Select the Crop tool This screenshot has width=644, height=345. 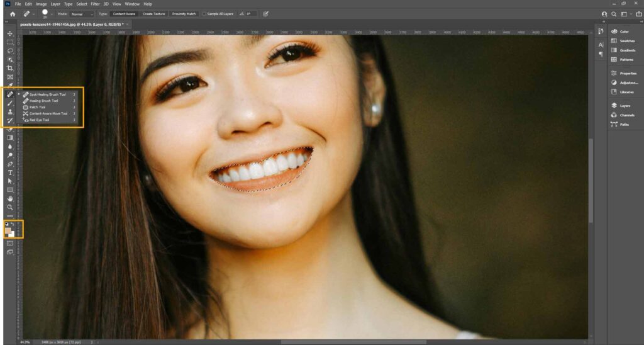[10, 68]
